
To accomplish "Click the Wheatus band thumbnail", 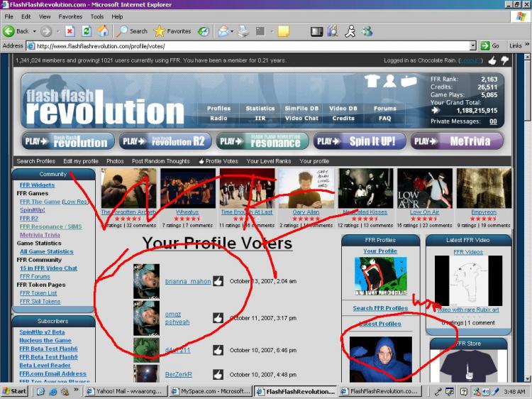I will coord(188,188).
